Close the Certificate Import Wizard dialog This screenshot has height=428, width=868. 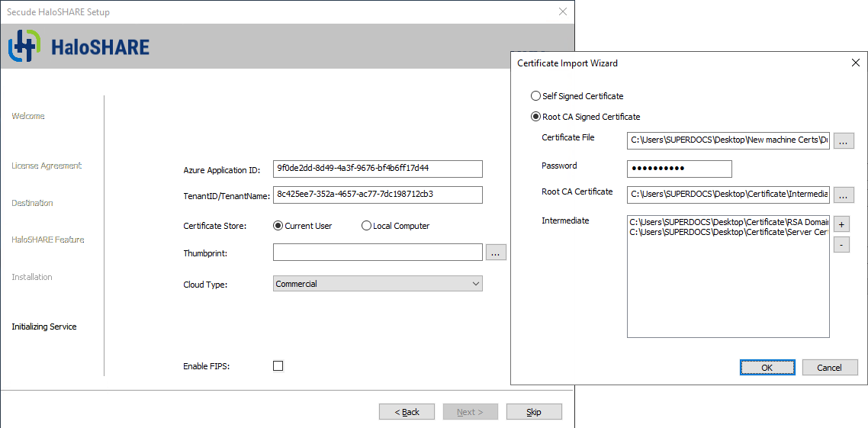pyautogui.click(x=855, y=63)
